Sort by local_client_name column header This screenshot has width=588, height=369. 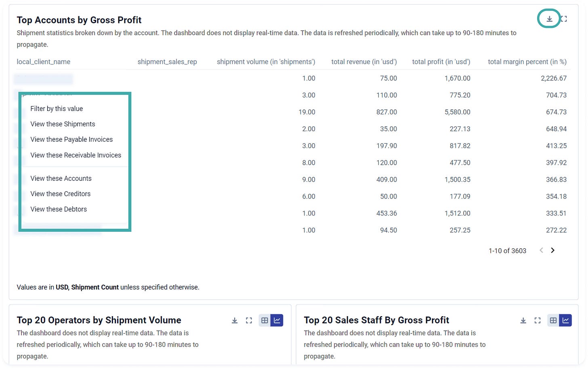click(x=43, y=62)
